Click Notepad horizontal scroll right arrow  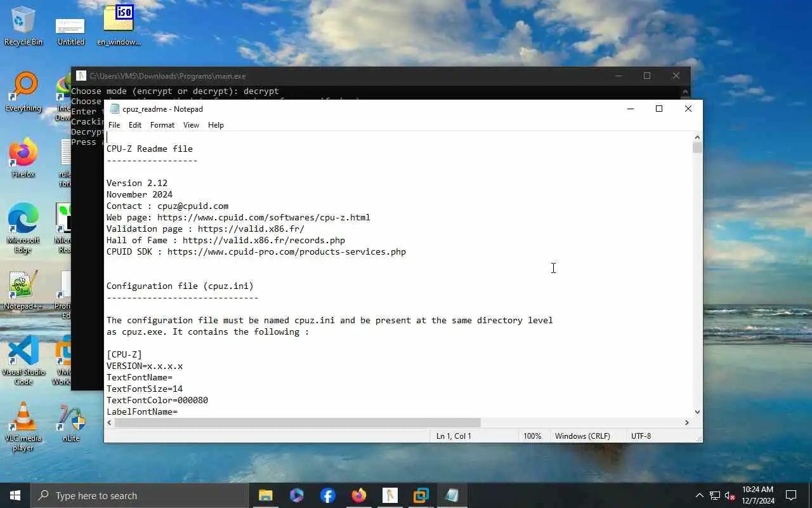(x=686, y=422)
